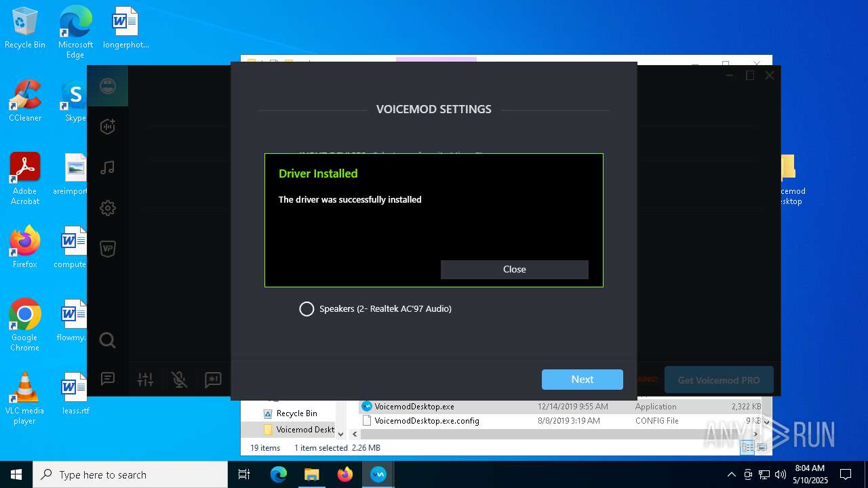Toggle the muted microphone icon in Voicemod

(x=179, y=380)
